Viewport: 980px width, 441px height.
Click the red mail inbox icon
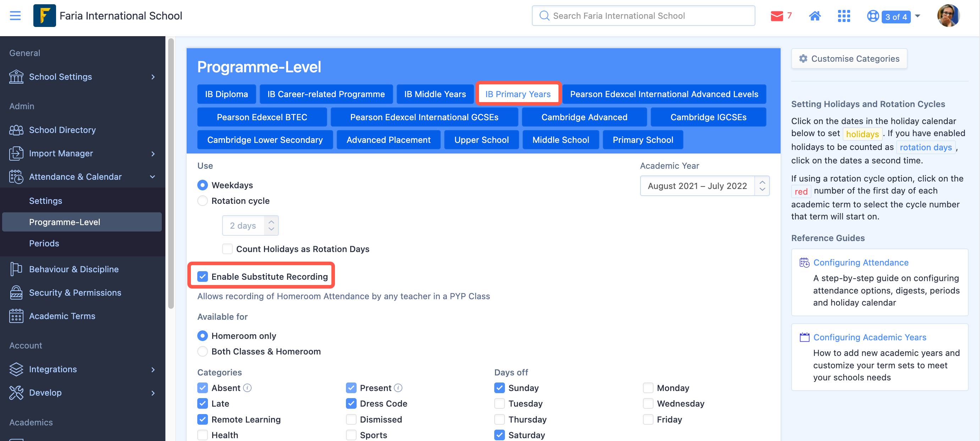pyautogui.click(x=776, y=16)
